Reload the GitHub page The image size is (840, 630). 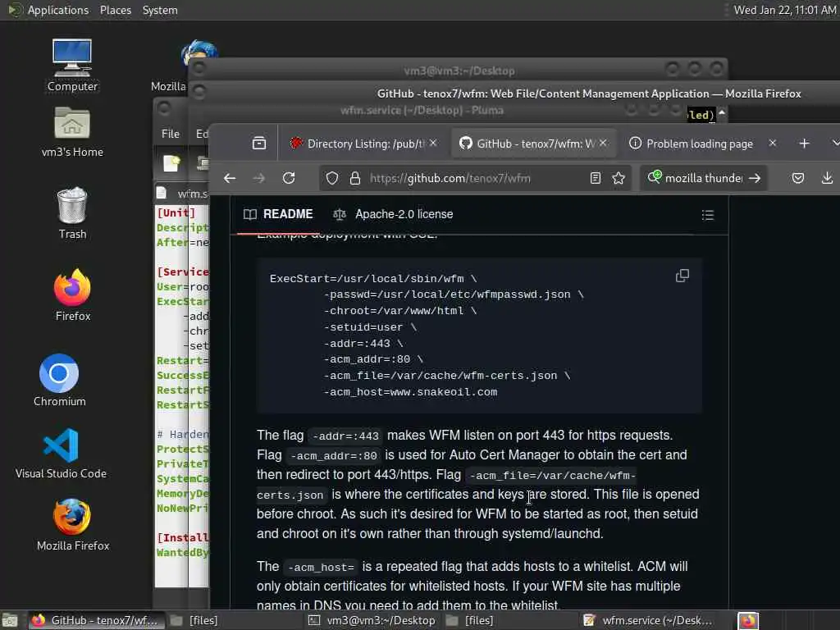pos(289,178)
